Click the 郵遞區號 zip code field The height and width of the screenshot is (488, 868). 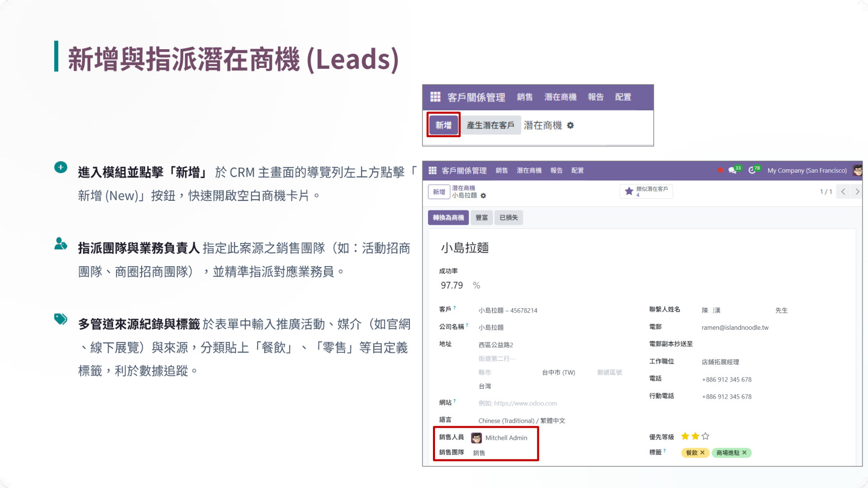point(609,373)
